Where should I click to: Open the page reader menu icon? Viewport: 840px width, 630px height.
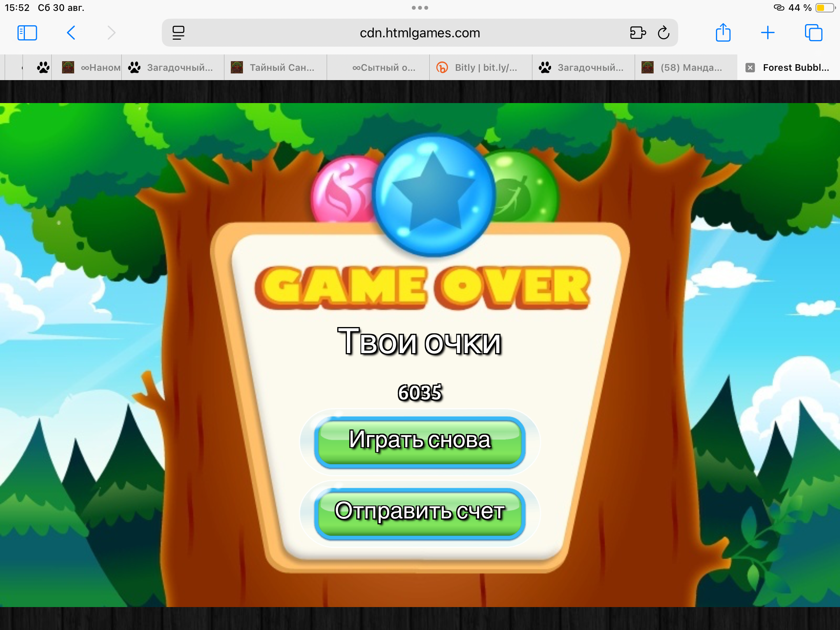click(178, 33)
